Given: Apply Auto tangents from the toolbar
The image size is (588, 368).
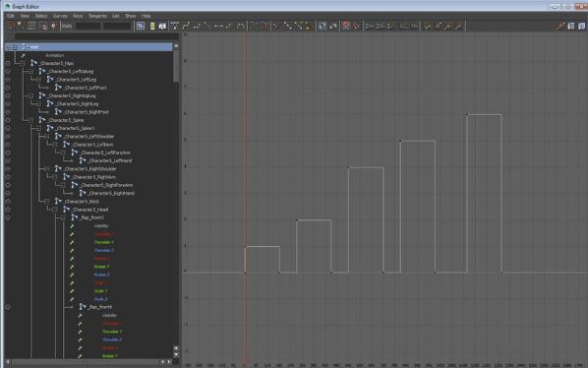Looking at the screenshot, I should [175, 26].
